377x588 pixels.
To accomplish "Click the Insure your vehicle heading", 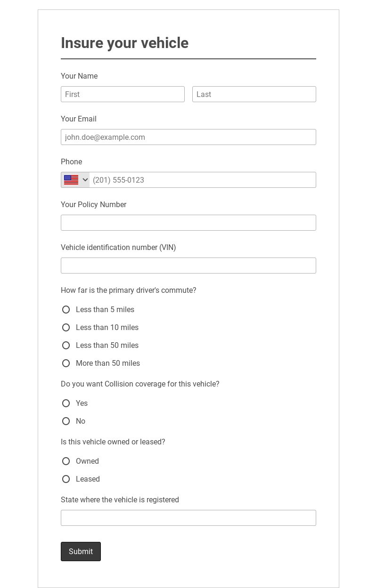I will pyautogui.click(x=124, y=43).
